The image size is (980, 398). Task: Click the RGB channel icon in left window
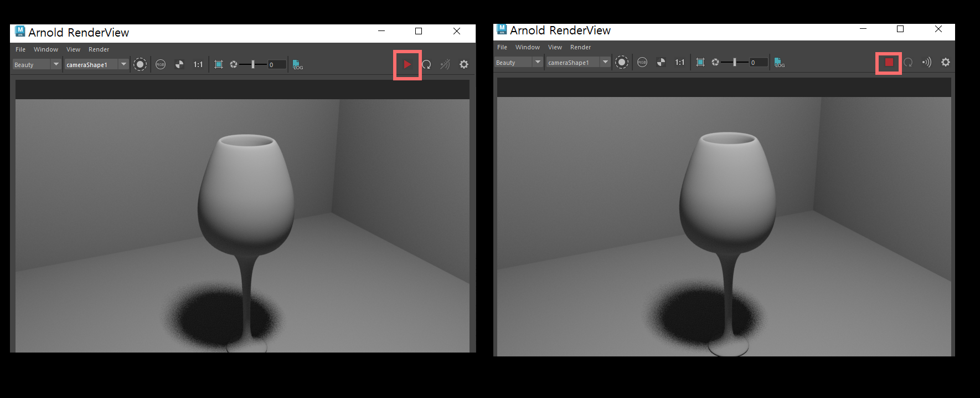[161, 65]
